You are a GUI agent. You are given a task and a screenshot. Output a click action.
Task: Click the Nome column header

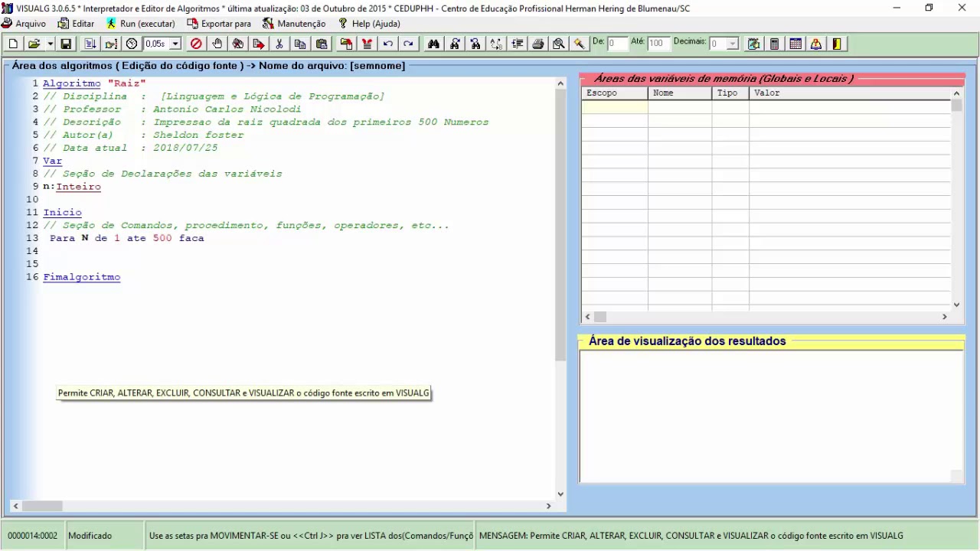680,93
